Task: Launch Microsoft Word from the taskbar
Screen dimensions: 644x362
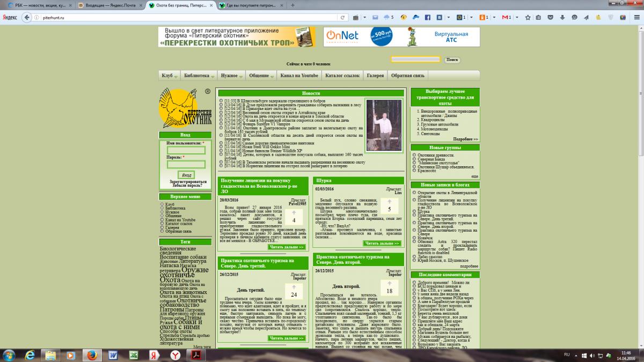Action: (x=113, y=354)
